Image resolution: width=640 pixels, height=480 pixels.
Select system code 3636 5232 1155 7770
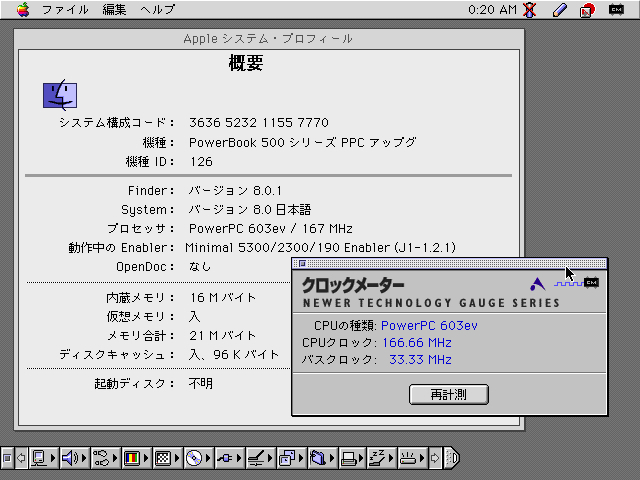tap(259, 122)
